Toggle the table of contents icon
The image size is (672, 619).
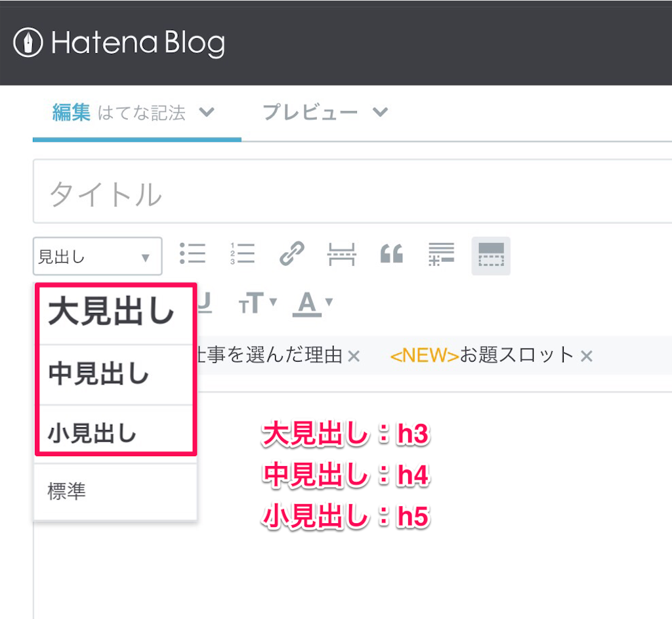[x=491, y=255]
